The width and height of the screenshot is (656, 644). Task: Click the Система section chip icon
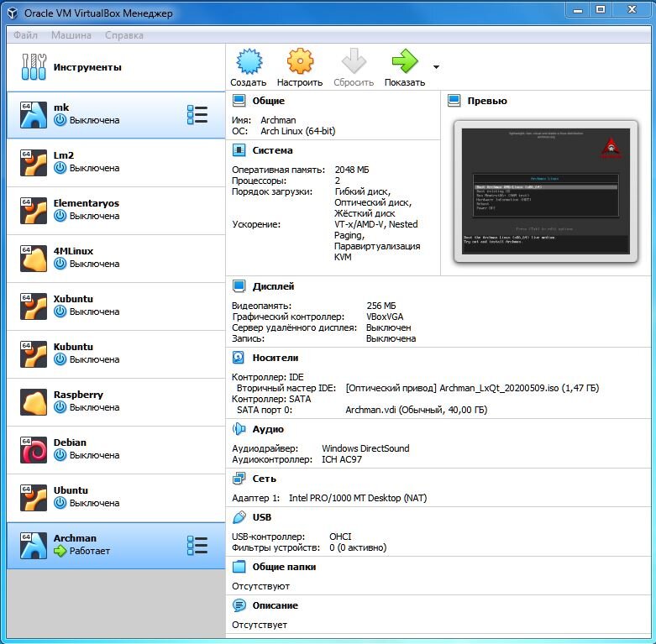point(239,150)
